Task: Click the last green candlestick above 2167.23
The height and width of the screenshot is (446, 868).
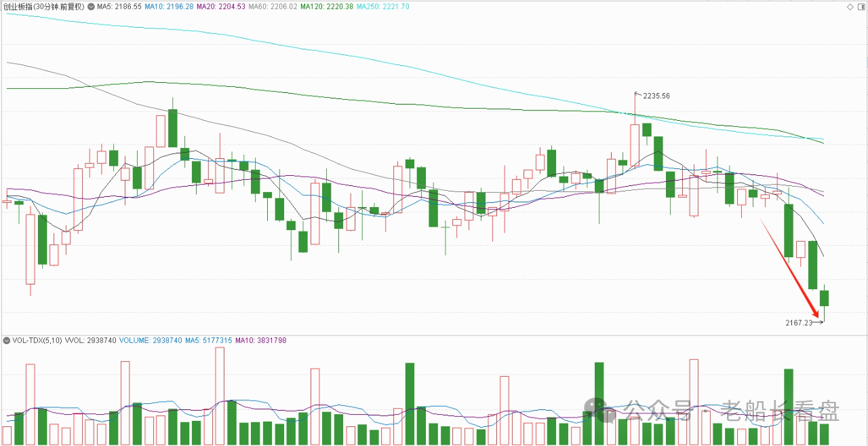Action: click(x=825, y=299)
